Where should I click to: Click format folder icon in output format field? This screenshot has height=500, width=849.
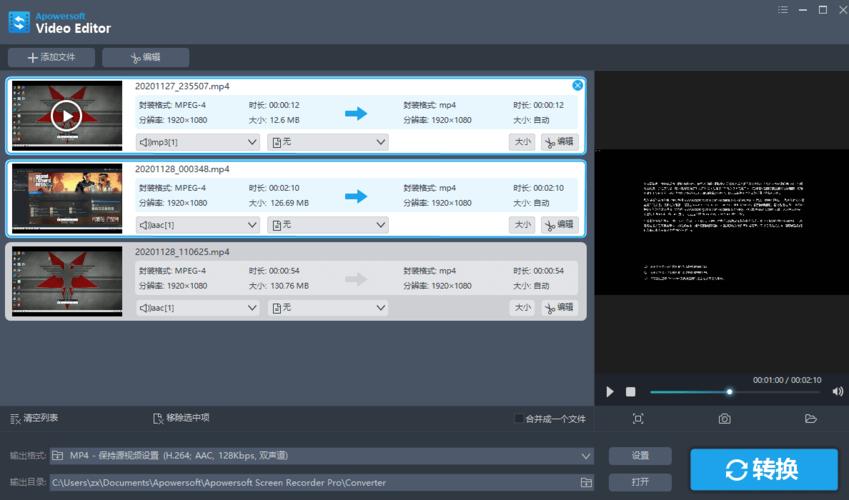57,456
